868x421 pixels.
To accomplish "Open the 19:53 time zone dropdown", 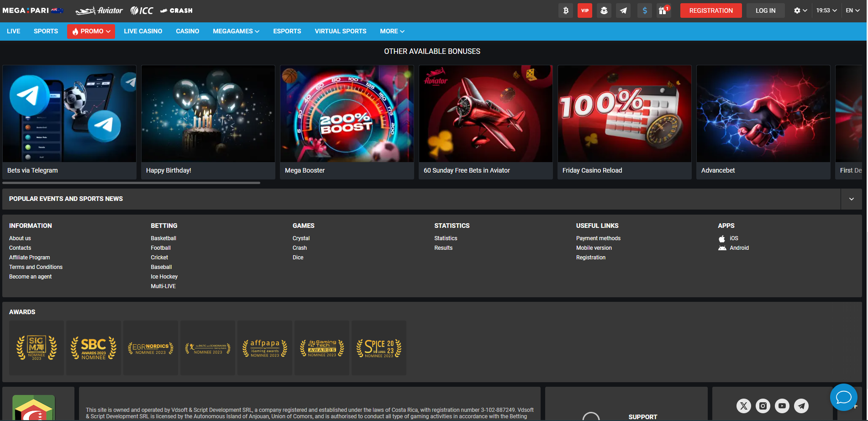I will (x=826, y=11).
